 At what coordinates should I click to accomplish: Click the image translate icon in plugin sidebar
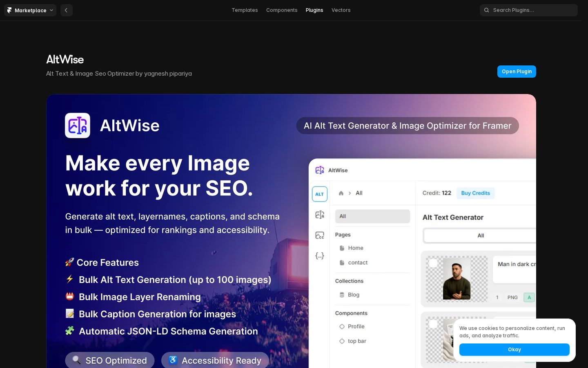pos(320,215)
